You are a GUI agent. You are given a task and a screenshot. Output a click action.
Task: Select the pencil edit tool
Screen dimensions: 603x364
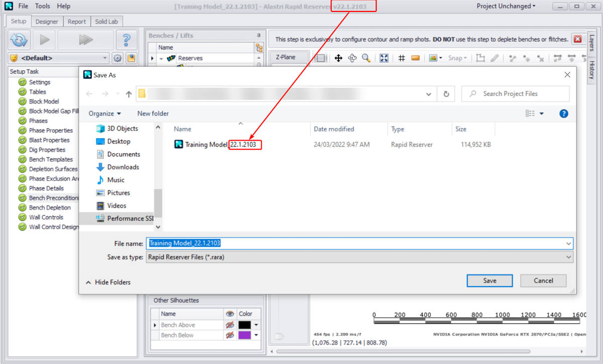point(494,58)
